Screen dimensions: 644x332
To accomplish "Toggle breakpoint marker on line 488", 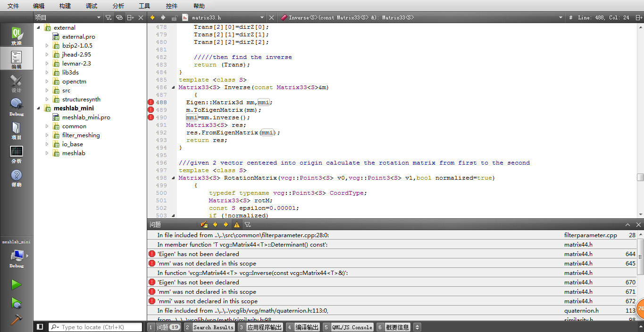I will (x=151, y=102).
